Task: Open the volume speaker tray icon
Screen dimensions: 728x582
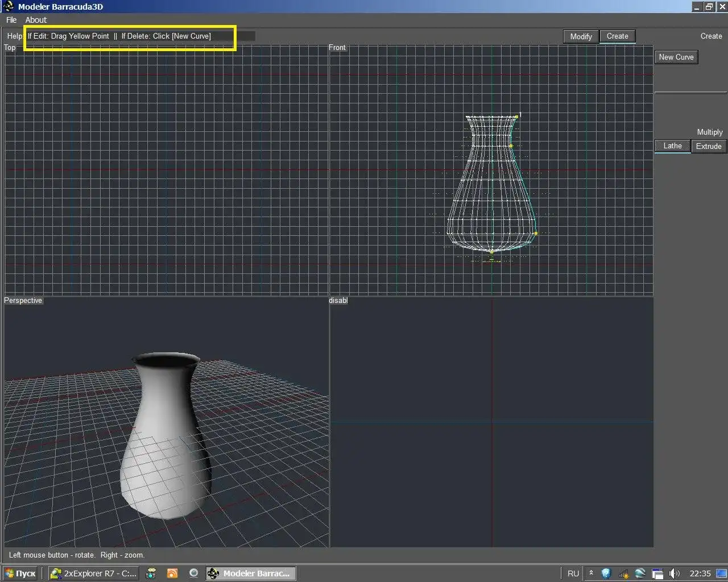Action: [675, 573]
